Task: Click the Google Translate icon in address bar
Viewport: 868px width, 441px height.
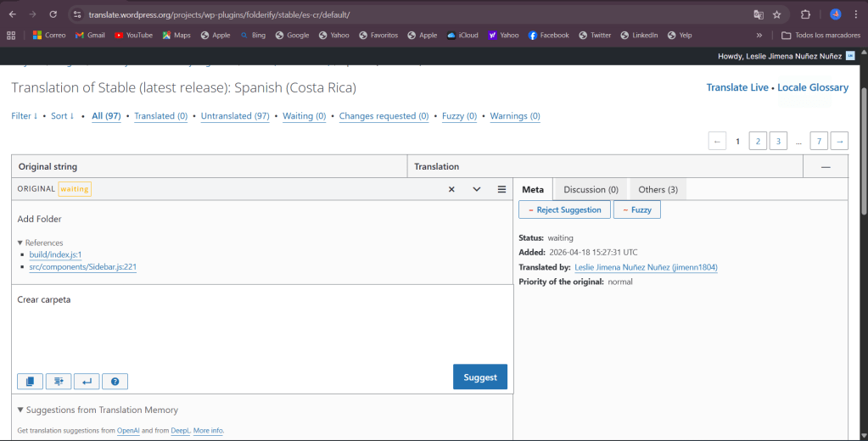Action: (759, 14)
